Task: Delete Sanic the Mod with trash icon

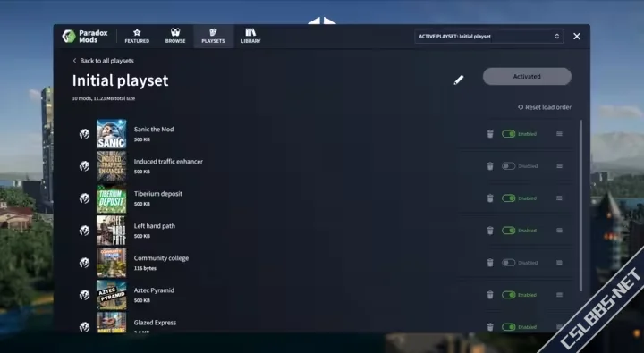Action: coord(490,134)
